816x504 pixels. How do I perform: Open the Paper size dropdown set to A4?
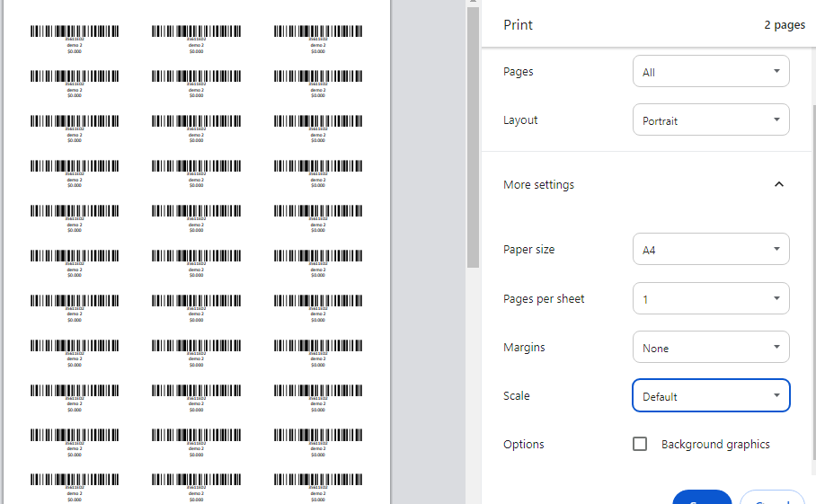click(x=711, y=249)
